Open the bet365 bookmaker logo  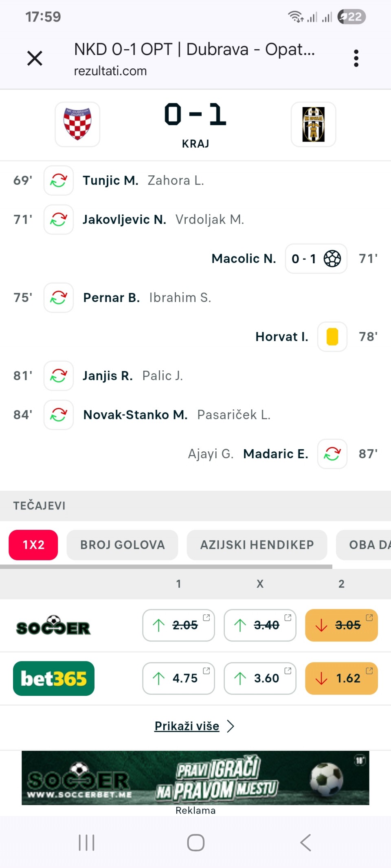(54, 678)
